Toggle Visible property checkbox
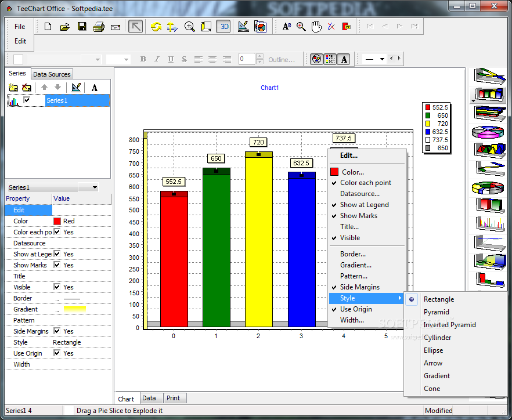The width and height of the screenshot is (512, 420). point(57,287)
